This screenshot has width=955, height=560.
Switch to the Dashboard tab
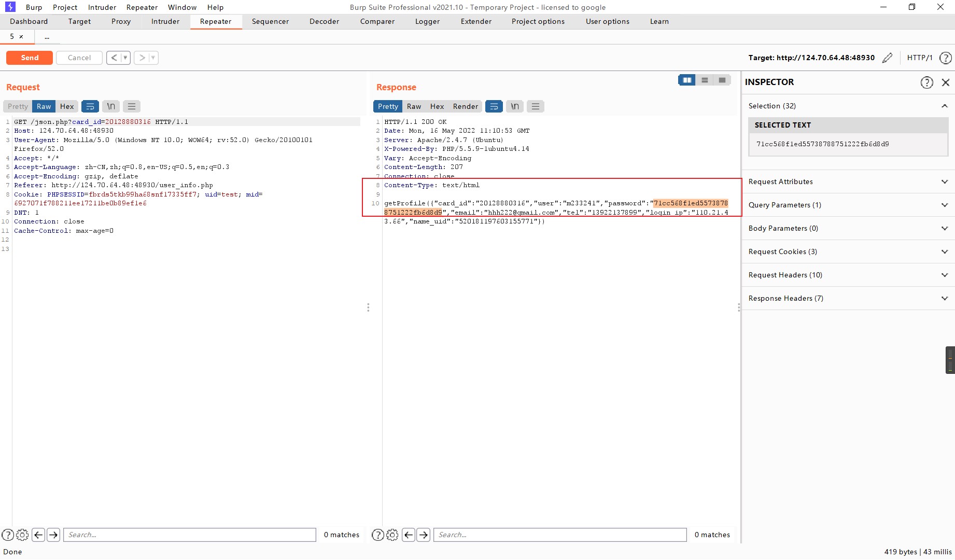click(29, 21)
